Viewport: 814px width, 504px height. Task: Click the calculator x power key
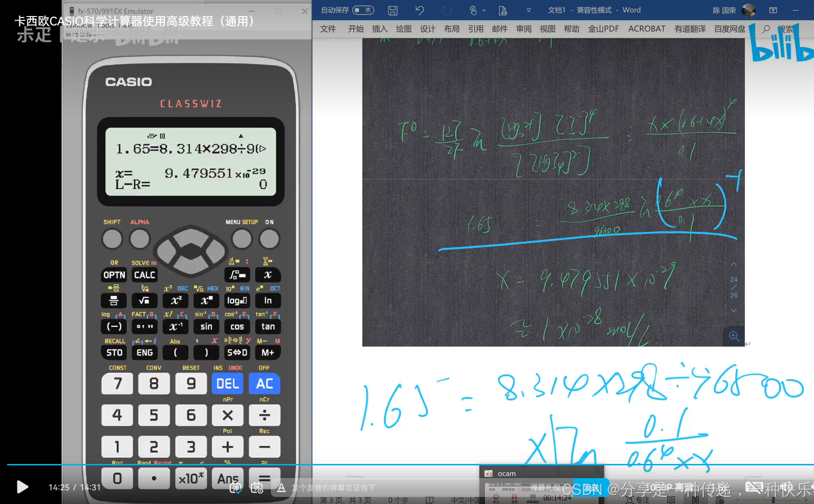point(206,301)
